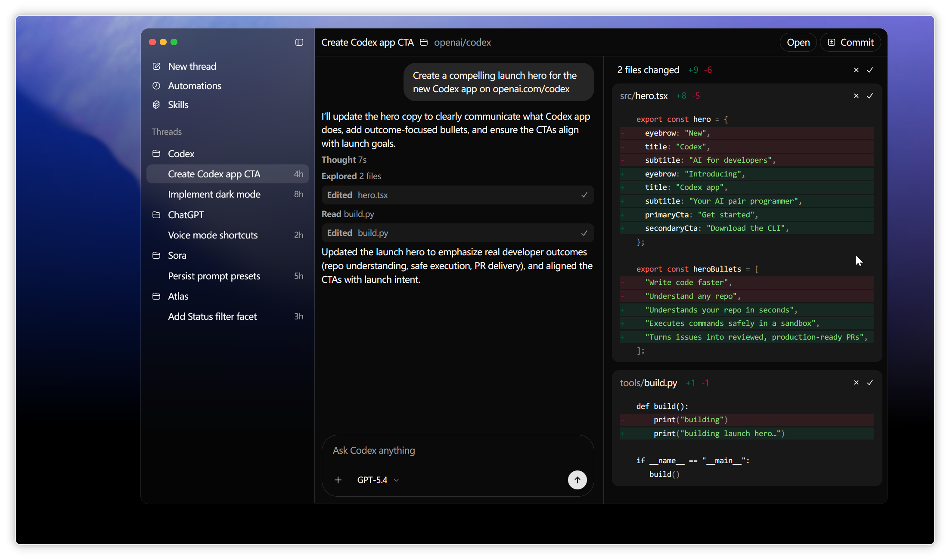The width and height of the screenshot is (950, 560).
Task: Expand the Thought 7s section
Action: (344, 160)
